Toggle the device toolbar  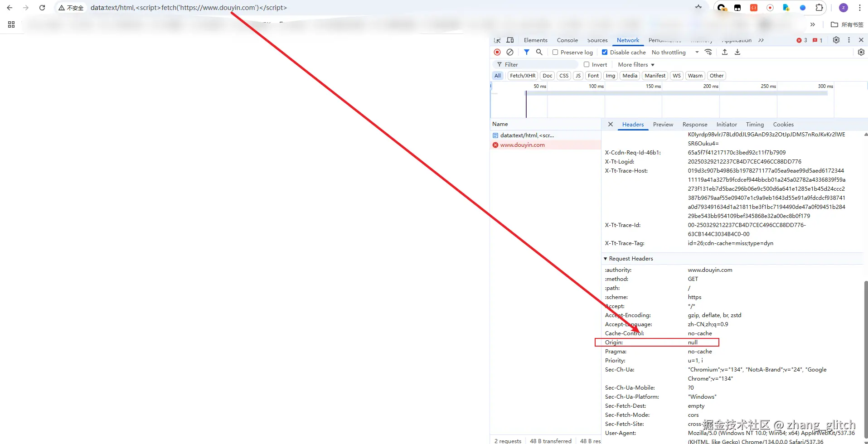pos(510,40)
